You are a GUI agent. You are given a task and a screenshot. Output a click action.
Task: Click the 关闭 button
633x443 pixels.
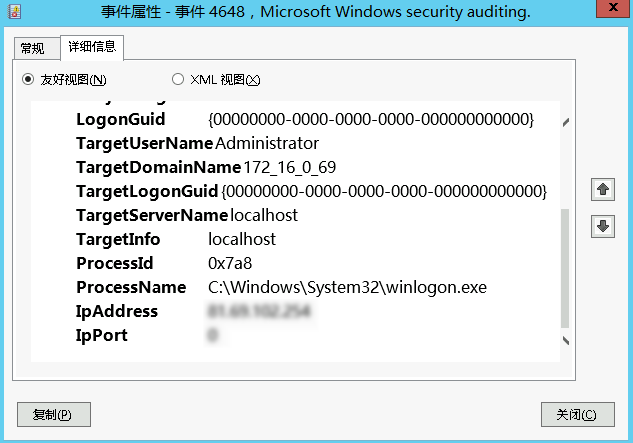click(x=578, y=414)
